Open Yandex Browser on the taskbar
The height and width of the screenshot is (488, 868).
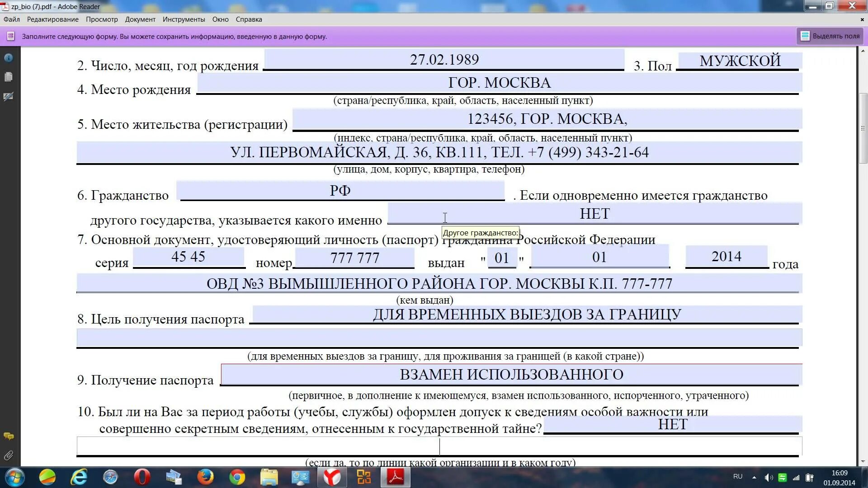(332, 477)
